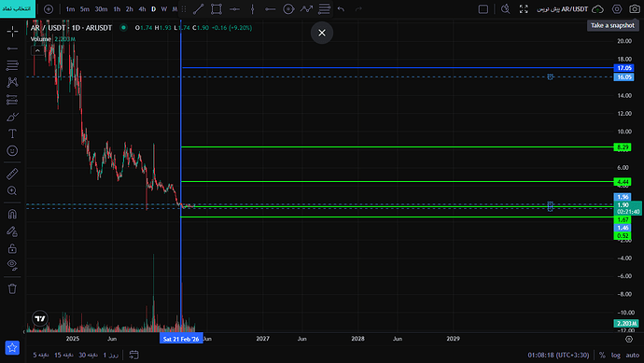Toggle auto scale mode

pyautogui.click(x=633, y=356)
